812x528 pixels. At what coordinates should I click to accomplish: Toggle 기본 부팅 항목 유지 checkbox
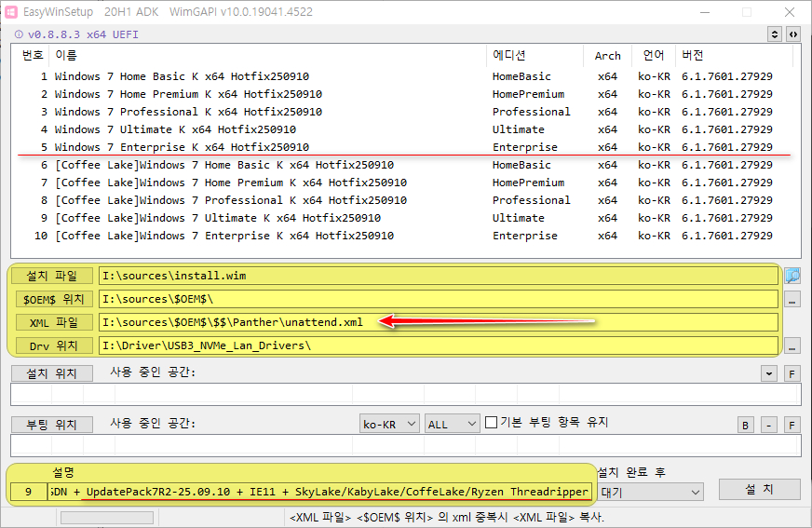pos(492,423)
